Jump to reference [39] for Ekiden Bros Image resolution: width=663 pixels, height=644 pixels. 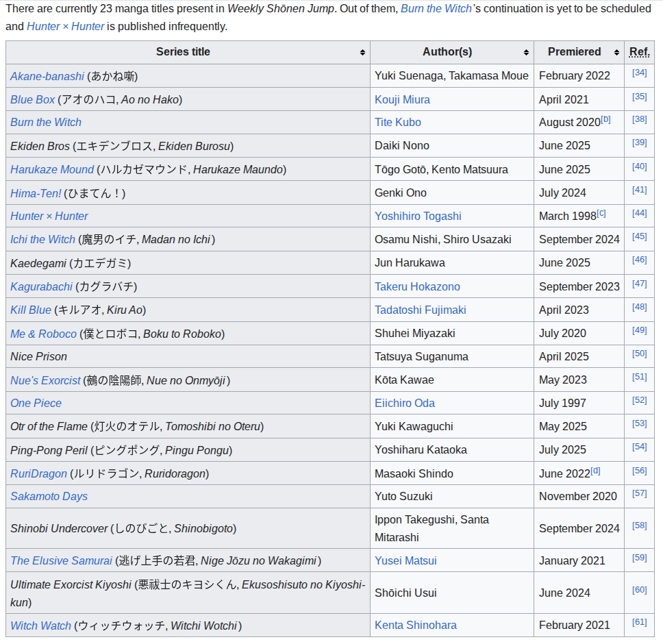pos(639,143)
